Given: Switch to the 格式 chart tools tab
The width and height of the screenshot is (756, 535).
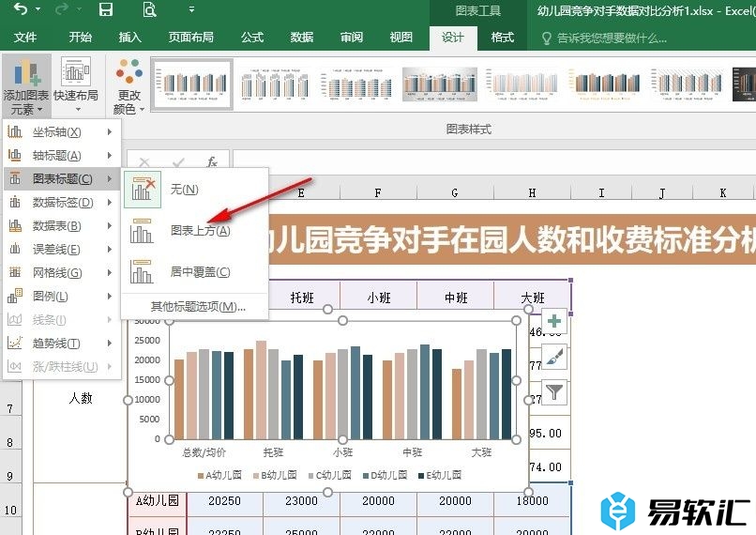Looking at the screenshot, I should click(x=503, y=38).
